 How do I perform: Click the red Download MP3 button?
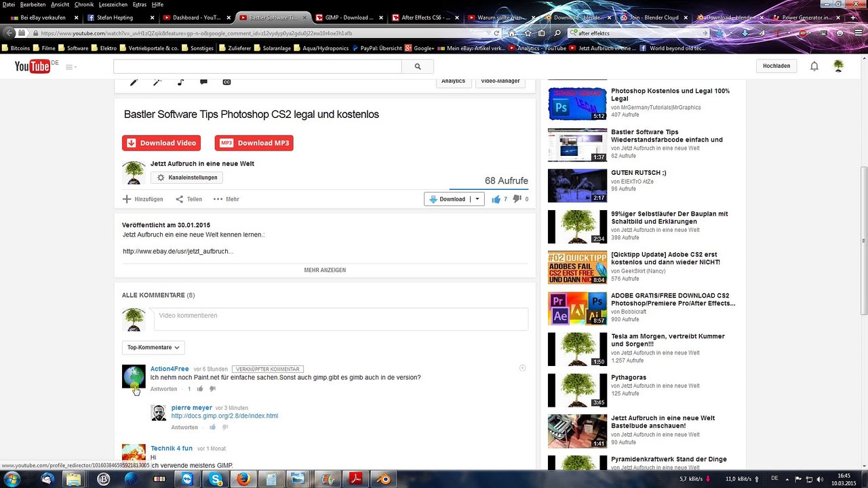tap(254, 143)
